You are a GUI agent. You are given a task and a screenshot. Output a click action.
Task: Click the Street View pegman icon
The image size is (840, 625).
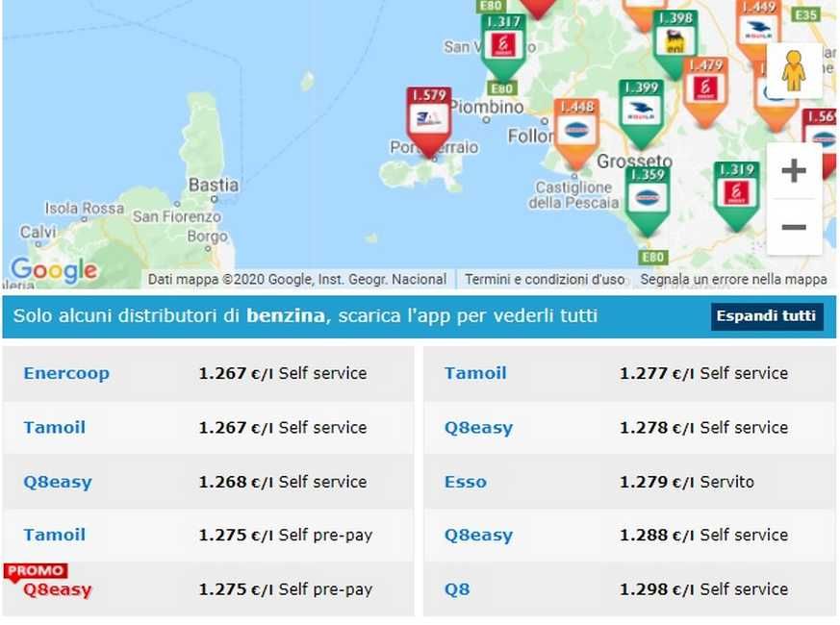tap(794, 71)
